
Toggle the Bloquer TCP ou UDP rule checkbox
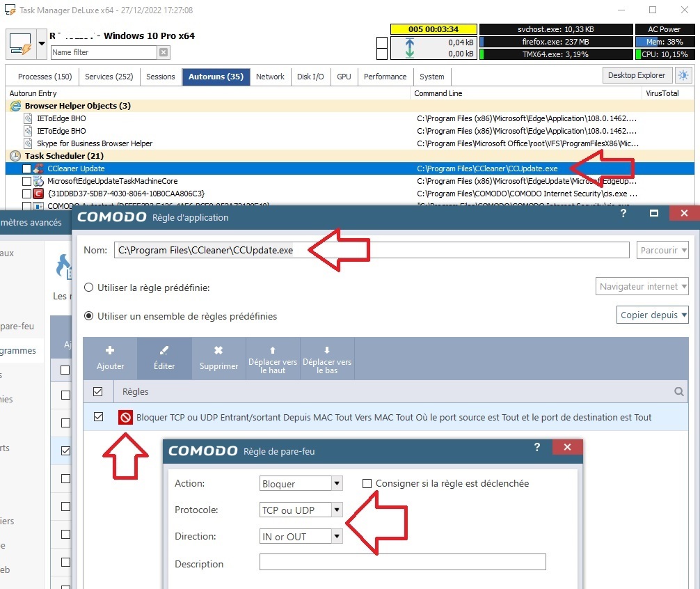[x=98, y=416]
